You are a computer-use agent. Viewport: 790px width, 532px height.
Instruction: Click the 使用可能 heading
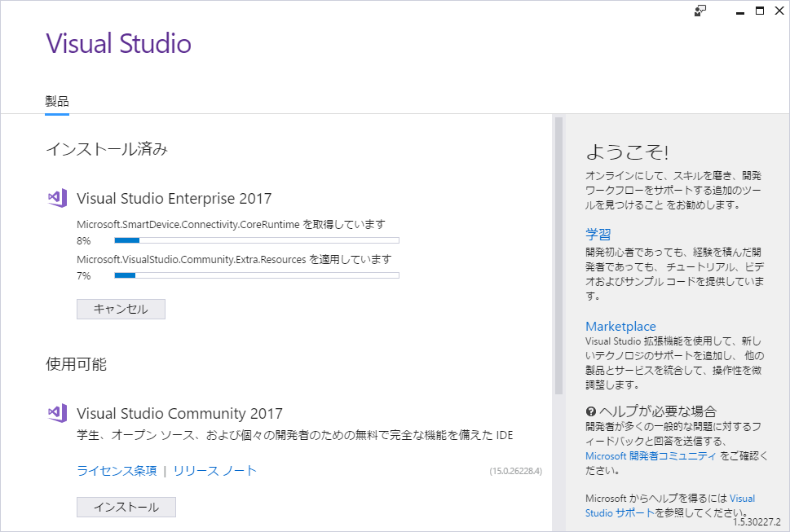coord(76,364)
